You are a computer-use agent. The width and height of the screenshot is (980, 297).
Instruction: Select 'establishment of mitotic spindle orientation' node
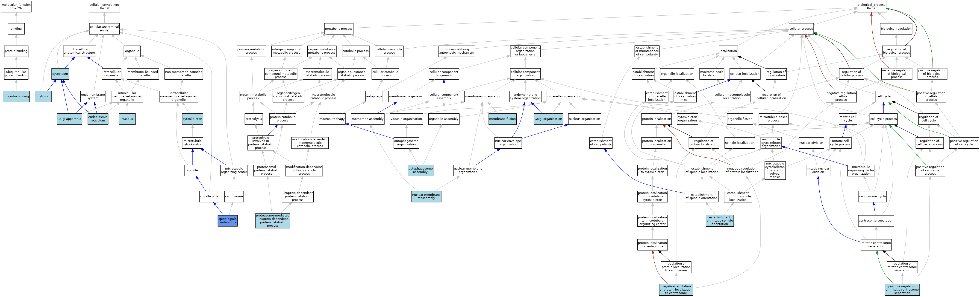tap(720, 221)
